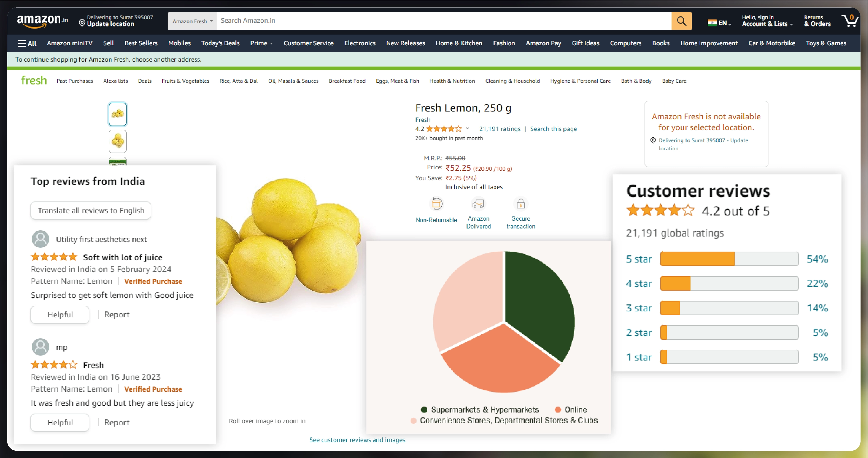Image resolution: width=868 pixels, height=458 pixels.
Task: Click Helpful on mp's Fresh review
Action: (60, 422)
